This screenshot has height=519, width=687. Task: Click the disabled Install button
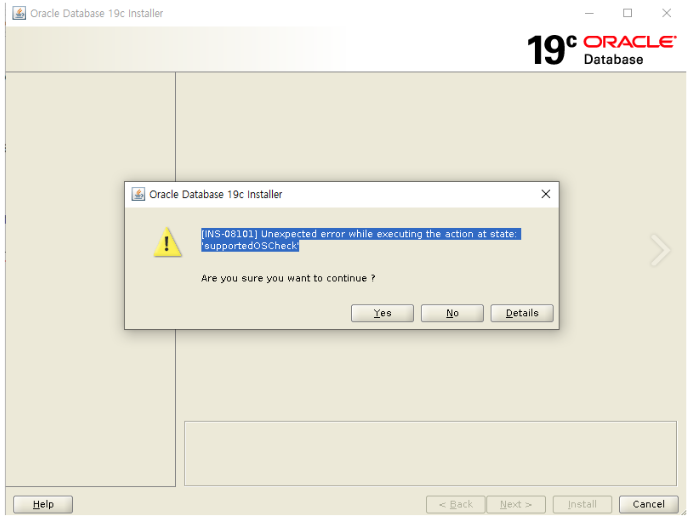[x=582, y=504]
